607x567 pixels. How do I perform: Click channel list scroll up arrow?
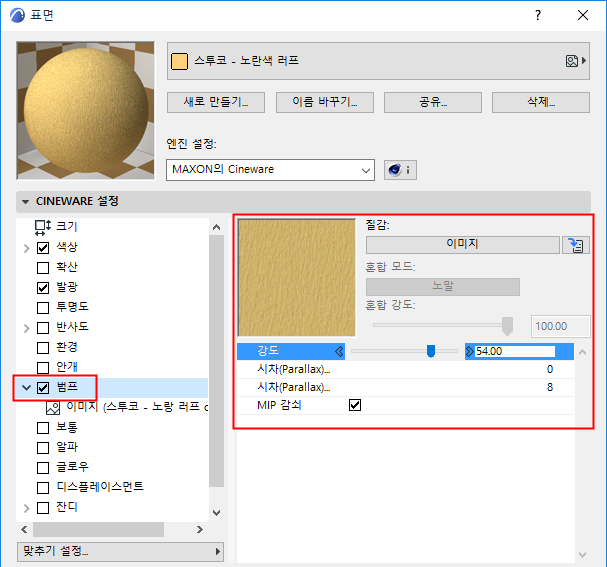(x=217, y=227)
